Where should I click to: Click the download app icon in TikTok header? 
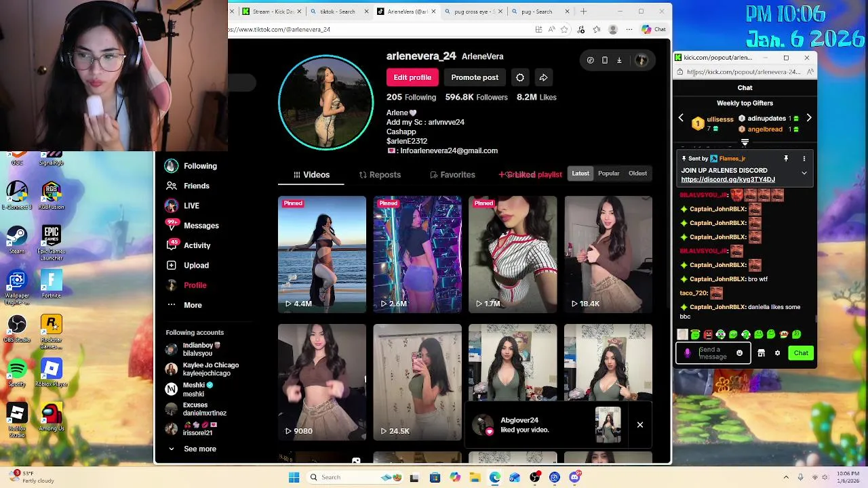point(619,60)
